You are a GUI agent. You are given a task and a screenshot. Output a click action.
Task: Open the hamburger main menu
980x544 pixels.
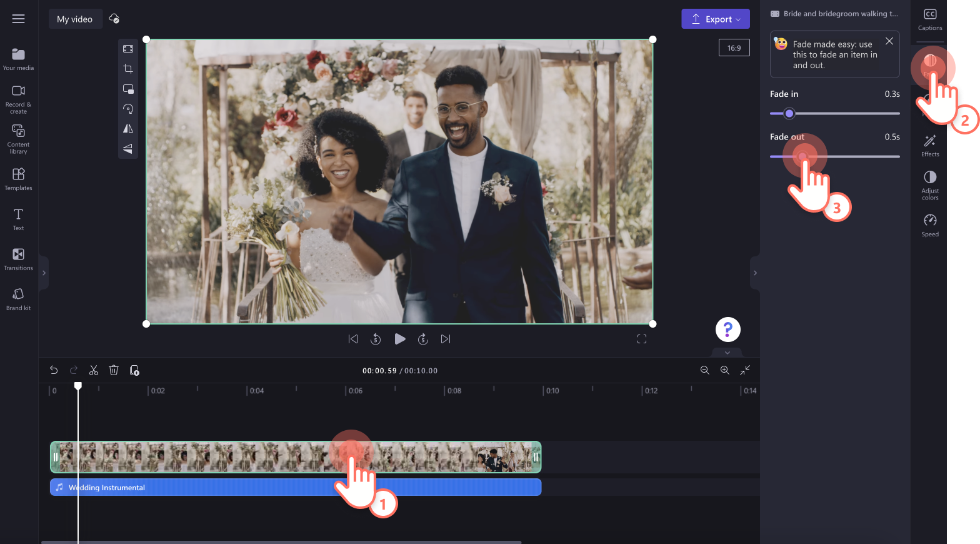(19, 19)
